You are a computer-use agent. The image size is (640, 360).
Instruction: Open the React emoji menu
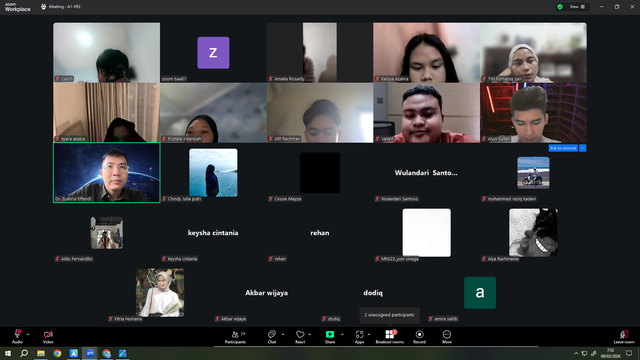pyautogui.click(x=300, y=337)
